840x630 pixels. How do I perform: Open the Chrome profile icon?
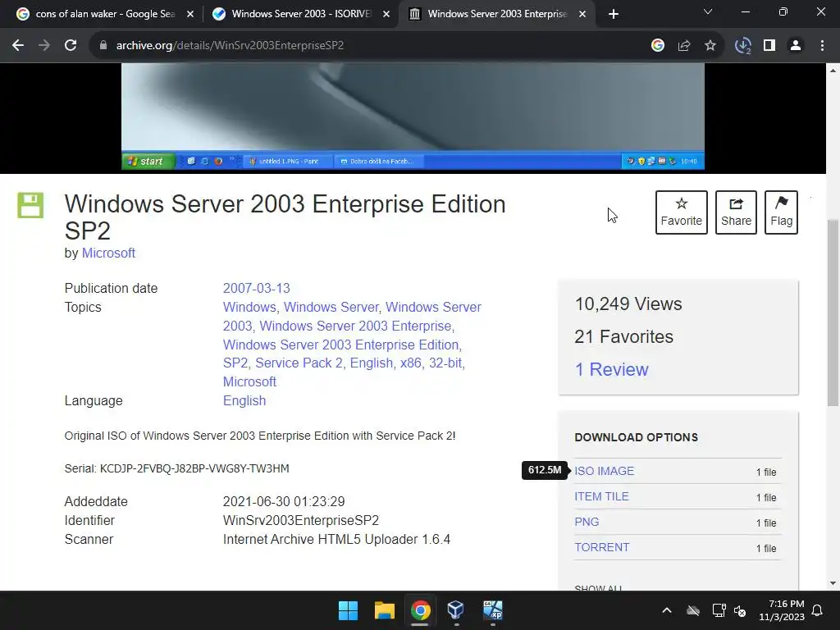pyautogui.click(x=796, y=46)
